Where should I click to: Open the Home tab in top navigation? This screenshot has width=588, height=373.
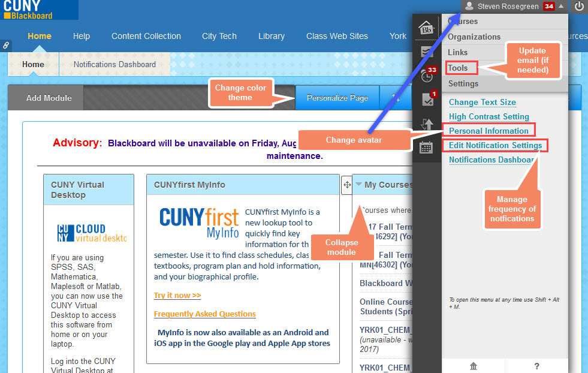(x=40, y=36)
